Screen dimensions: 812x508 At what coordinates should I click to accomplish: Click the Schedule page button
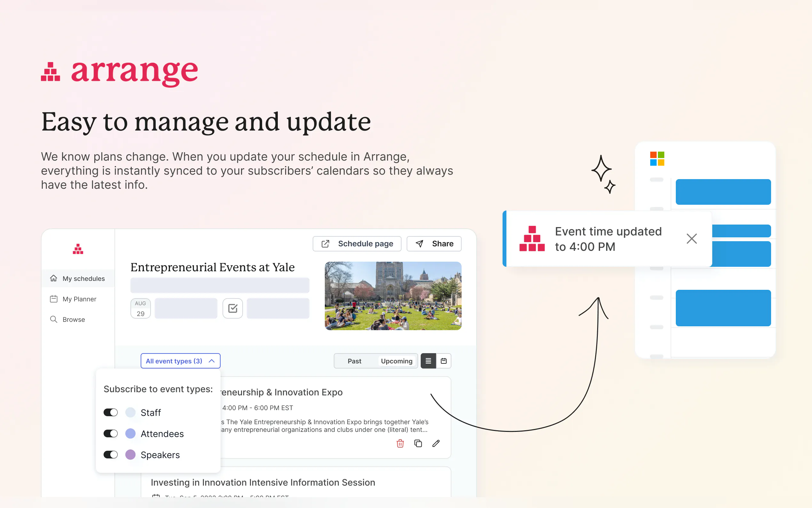click(x=357, y=243)
